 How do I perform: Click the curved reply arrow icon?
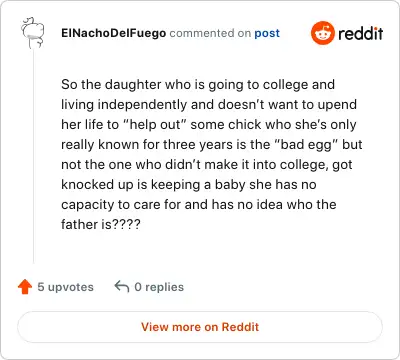click(x=122, y=287)
